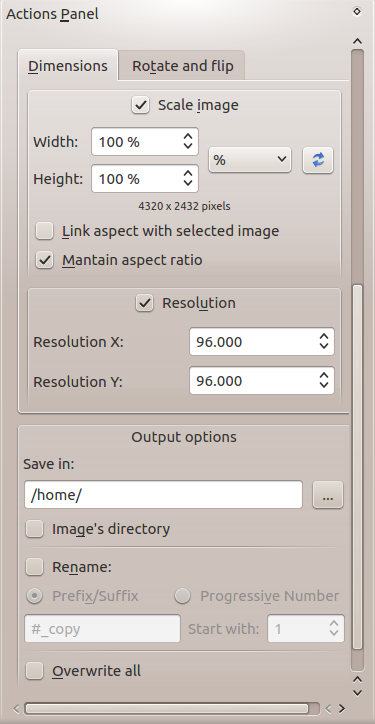Click the horizontal scrollbar track handle
The width and height of the screenshot is (375, 724).
(x=166, y=708)
